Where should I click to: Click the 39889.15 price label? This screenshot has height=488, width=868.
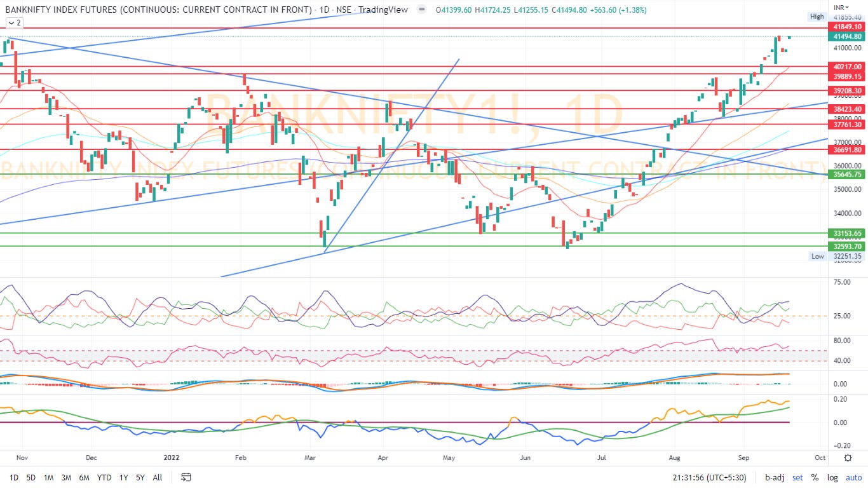click(847, 76)
